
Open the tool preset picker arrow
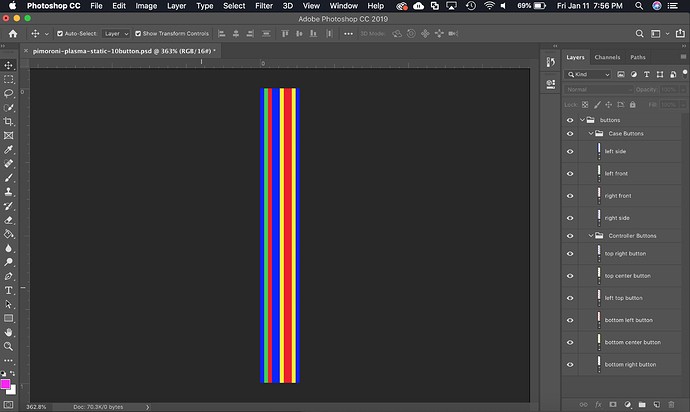coord(47,34)
